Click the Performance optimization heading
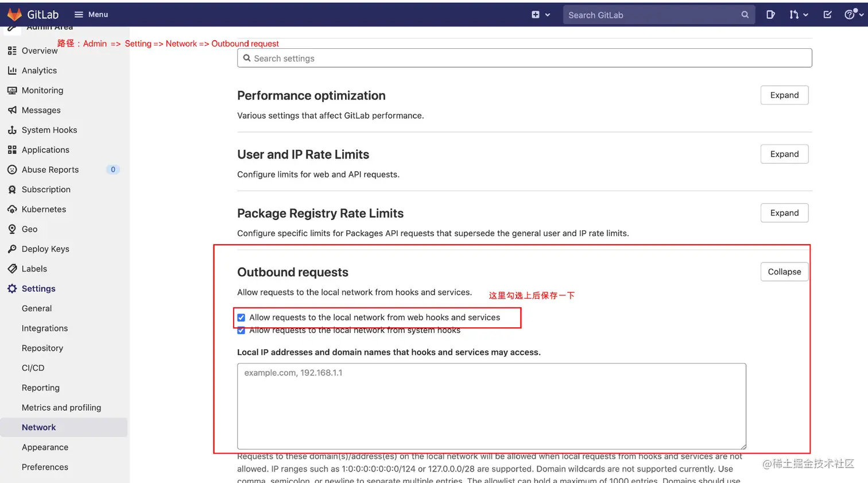The image size is (868, 483). coord(311,95)
